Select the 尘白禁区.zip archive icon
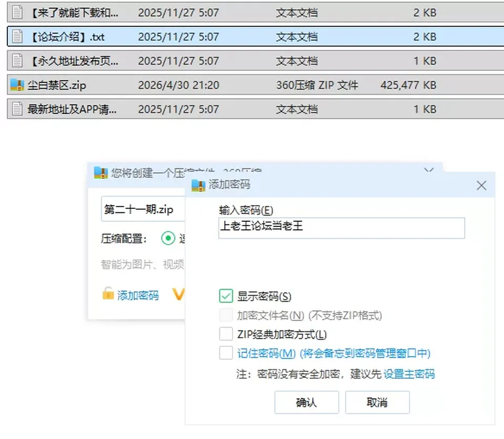Viewport: 504px width, 439px height. coord(17,85)
